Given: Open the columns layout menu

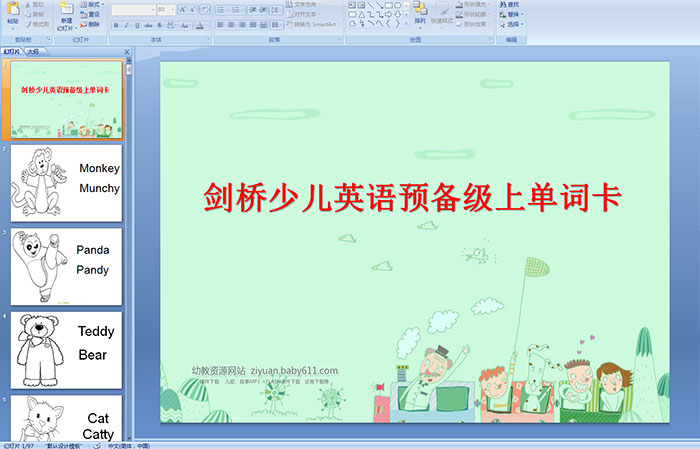Looking at the screenshot, I should [276, 25].
